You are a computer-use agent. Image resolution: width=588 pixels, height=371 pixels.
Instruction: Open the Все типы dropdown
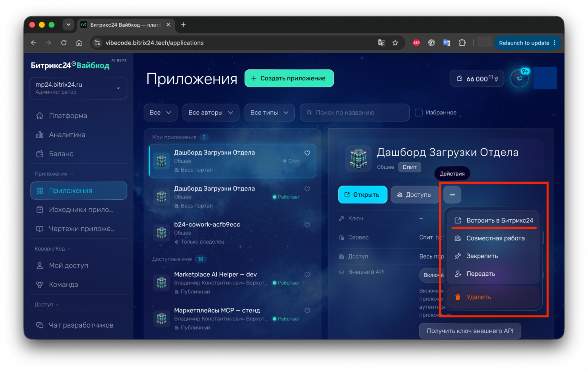269,112
